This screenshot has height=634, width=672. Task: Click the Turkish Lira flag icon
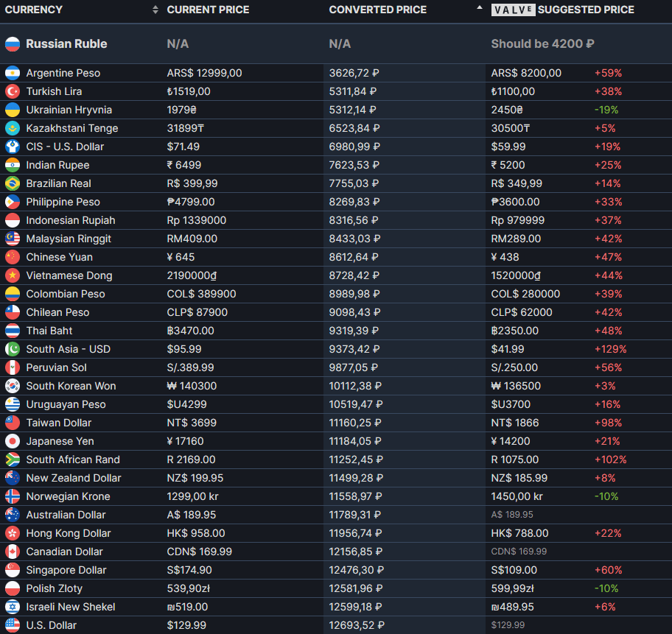12,91
